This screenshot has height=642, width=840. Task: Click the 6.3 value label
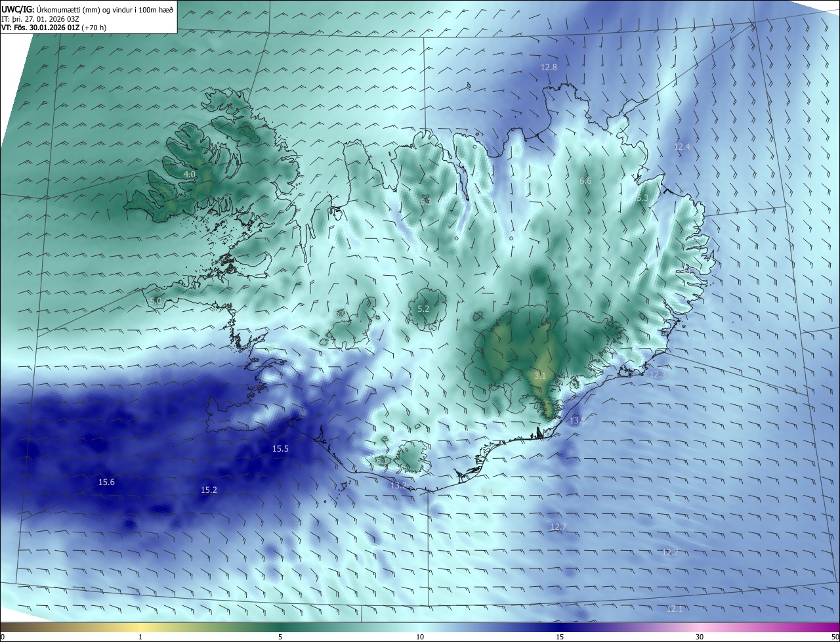(x=425, y=201)
